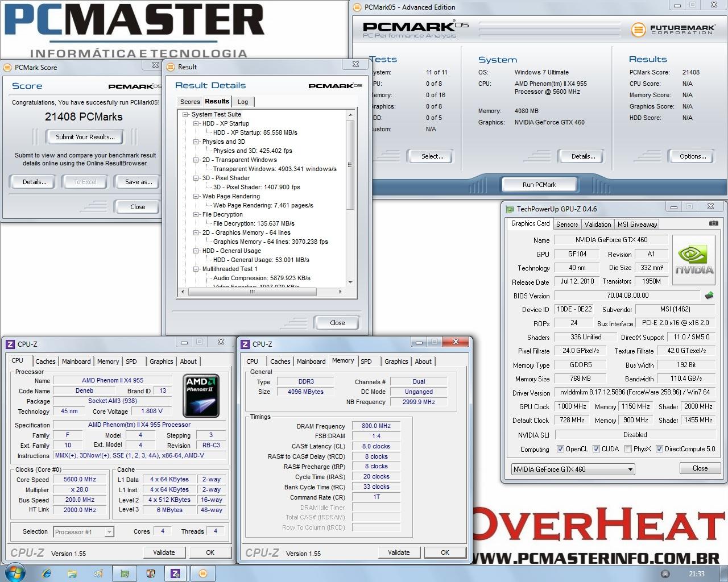The image size is (728, 582).
Task: Click the vertical scrollbar thumb in Result Details
Action: point(350,165)
